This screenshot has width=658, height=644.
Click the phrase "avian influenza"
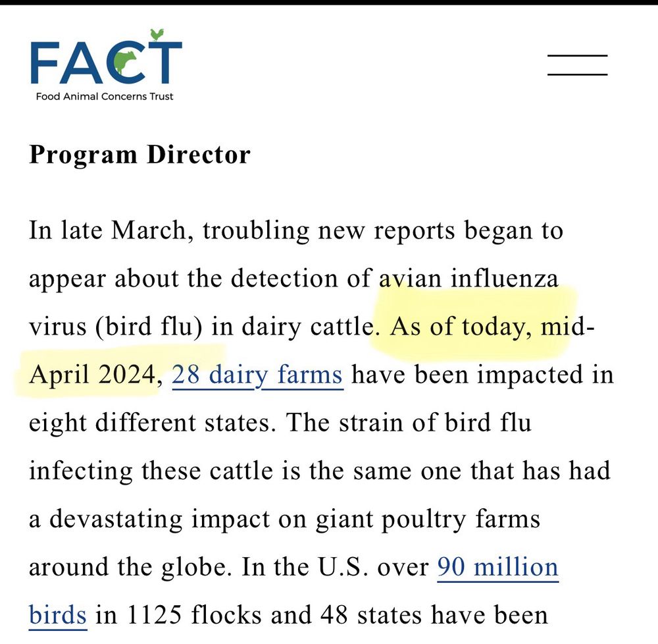coord(470,278)
